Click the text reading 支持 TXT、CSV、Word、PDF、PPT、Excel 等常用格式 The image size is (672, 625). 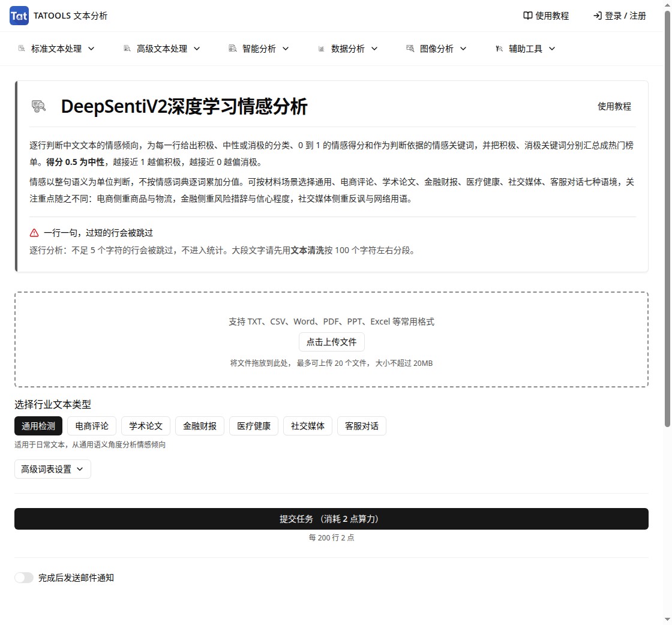[331, 321]
